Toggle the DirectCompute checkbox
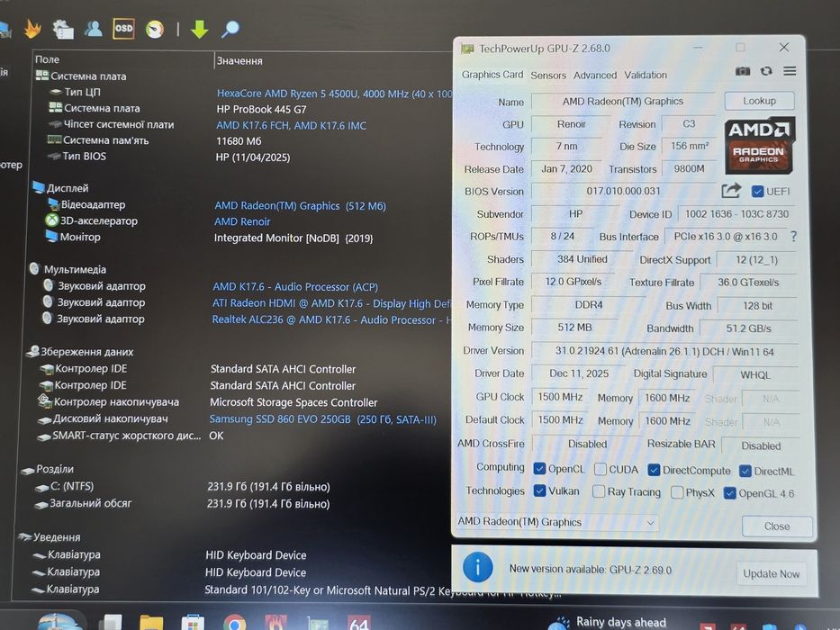Screen dimensions: 840x630 click(654, 470)
